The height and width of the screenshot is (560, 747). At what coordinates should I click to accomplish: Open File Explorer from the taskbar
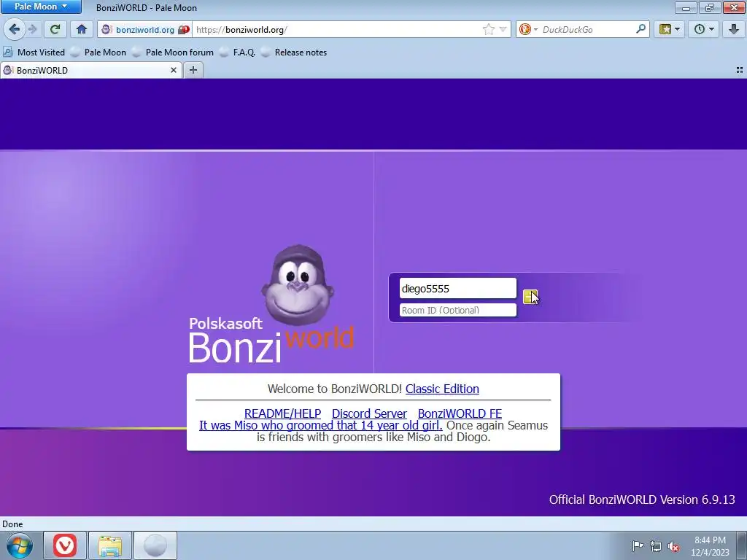109,545
